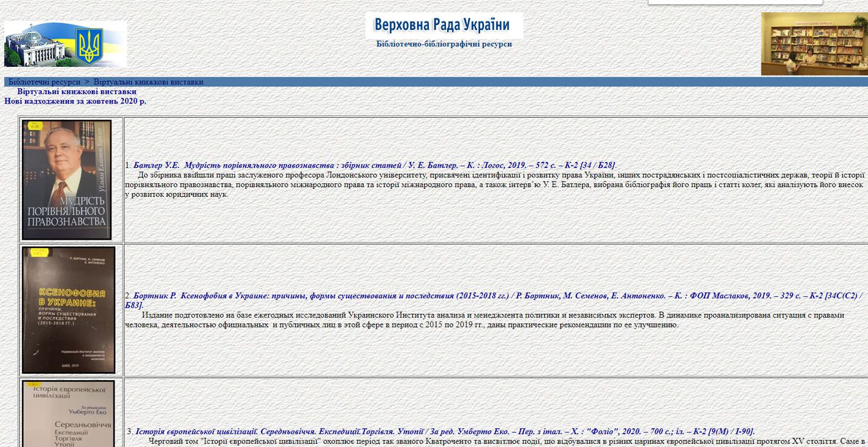Click 'Нові надходження за жовтень 2020 р.' heading

point(75,101)
